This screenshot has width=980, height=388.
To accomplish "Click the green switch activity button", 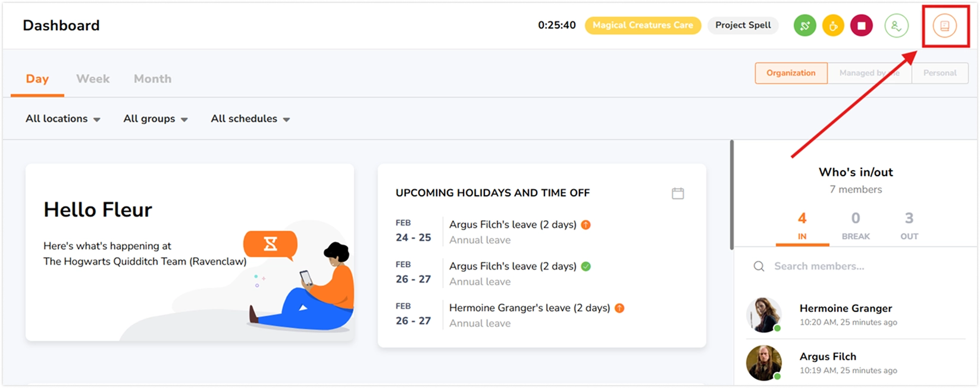I will (x=804, y=26).
